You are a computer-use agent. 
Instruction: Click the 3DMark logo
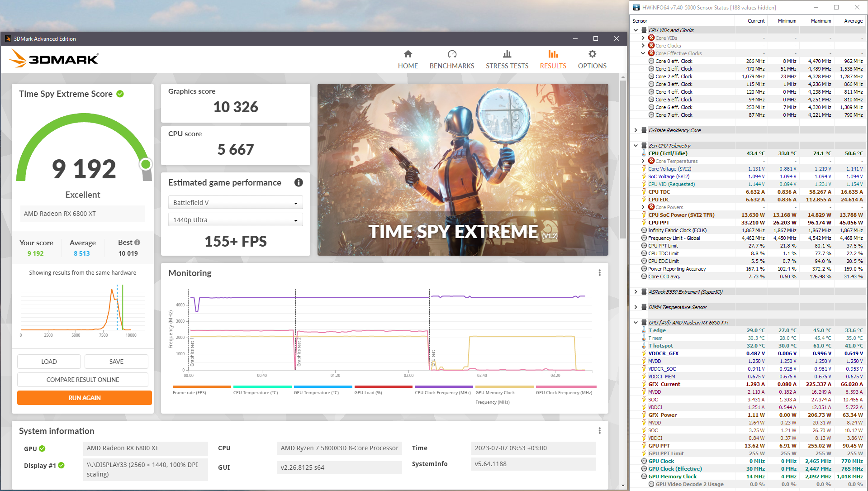tap(54, 59)
